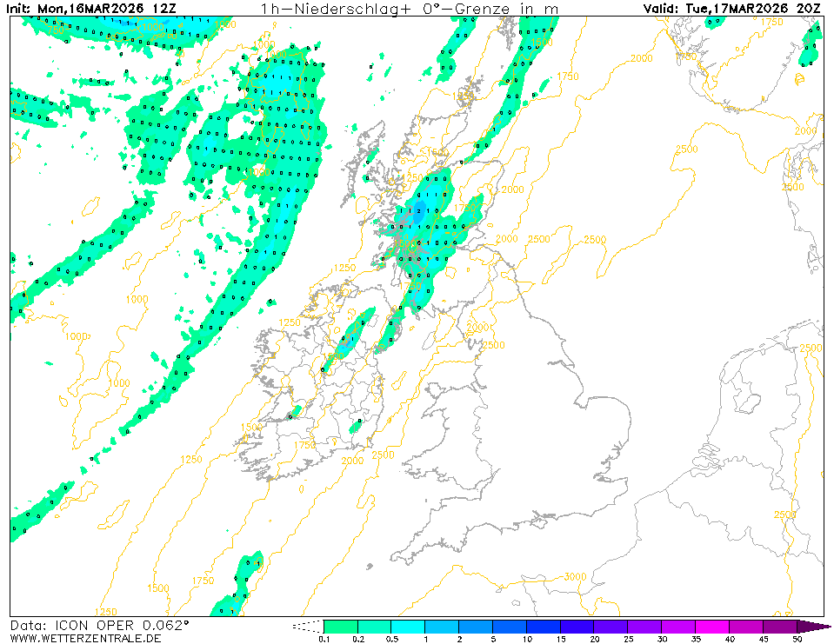
Task: Click the dotted arrow at legend's left end
Action: [x=306, y=626]
